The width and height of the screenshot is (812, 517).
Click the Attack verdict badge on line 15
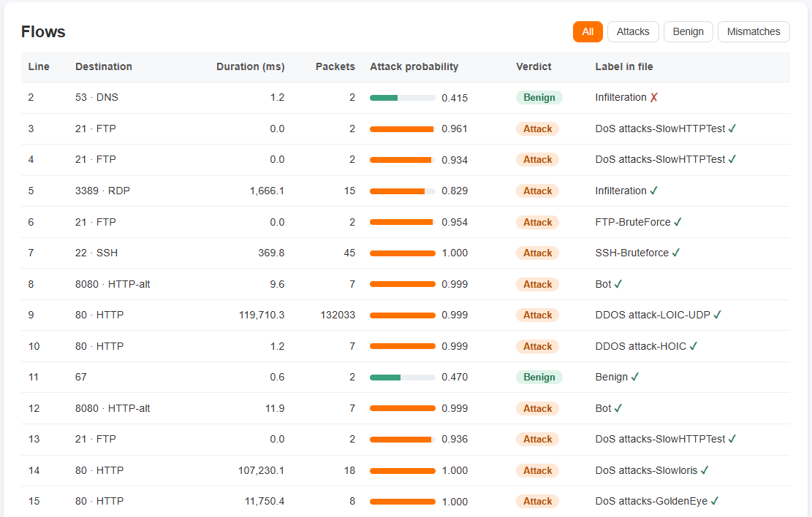coord(537,502)
